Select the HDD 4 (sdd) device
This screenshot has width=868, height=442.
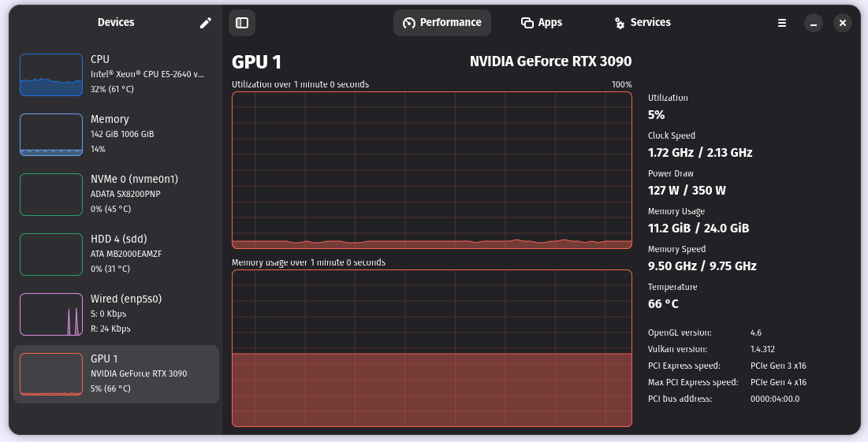point(116,254)
